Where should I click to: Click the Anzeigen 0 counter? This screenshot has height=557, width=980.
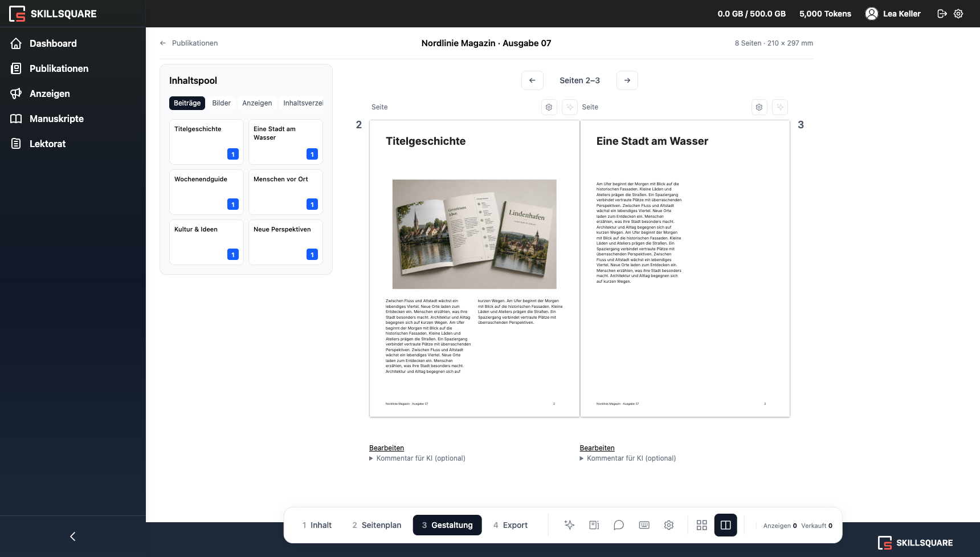pos(780,526)
